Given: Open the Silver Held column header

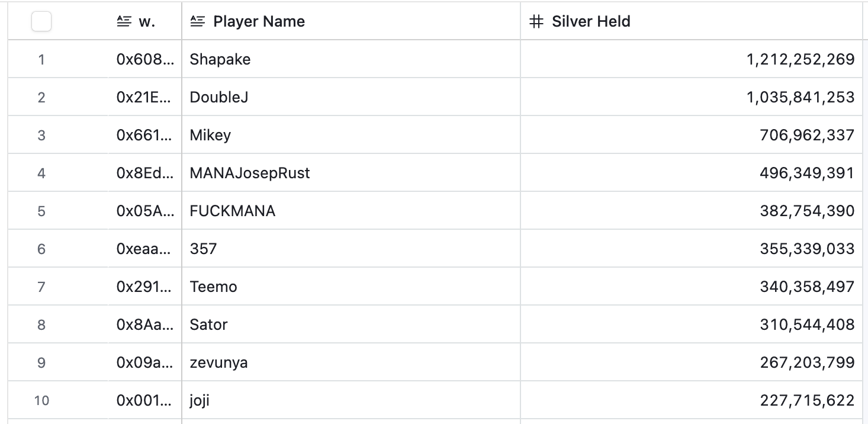Looking at the screenshot, I should (x=591, y=22).
